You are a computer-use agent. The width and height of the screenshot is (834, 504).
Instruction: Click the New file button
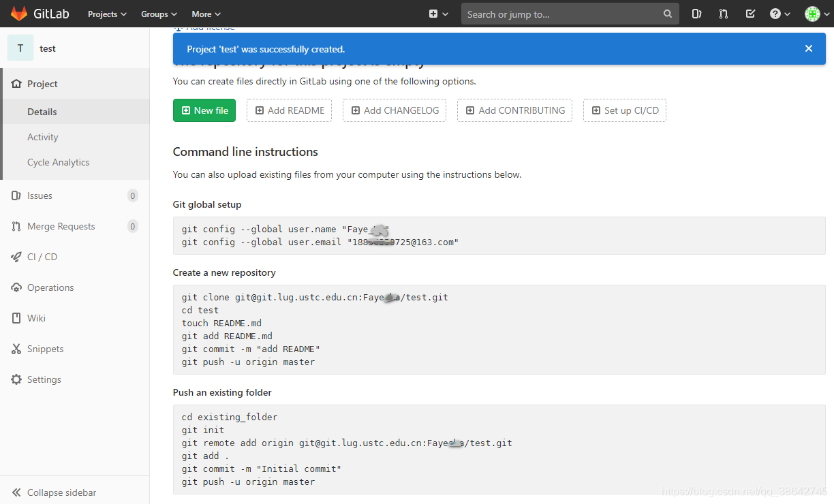pyautogui.click(x=204, y=110)
